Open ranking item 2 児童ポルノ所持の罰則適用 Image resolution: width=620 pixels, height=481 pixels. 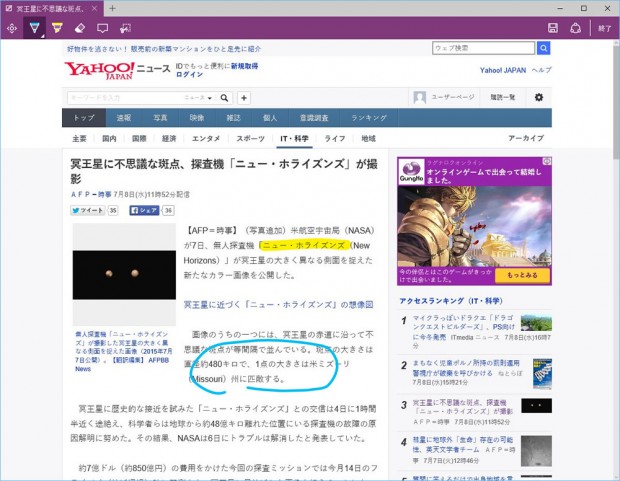pyautogui.click(x=467, y=368)
